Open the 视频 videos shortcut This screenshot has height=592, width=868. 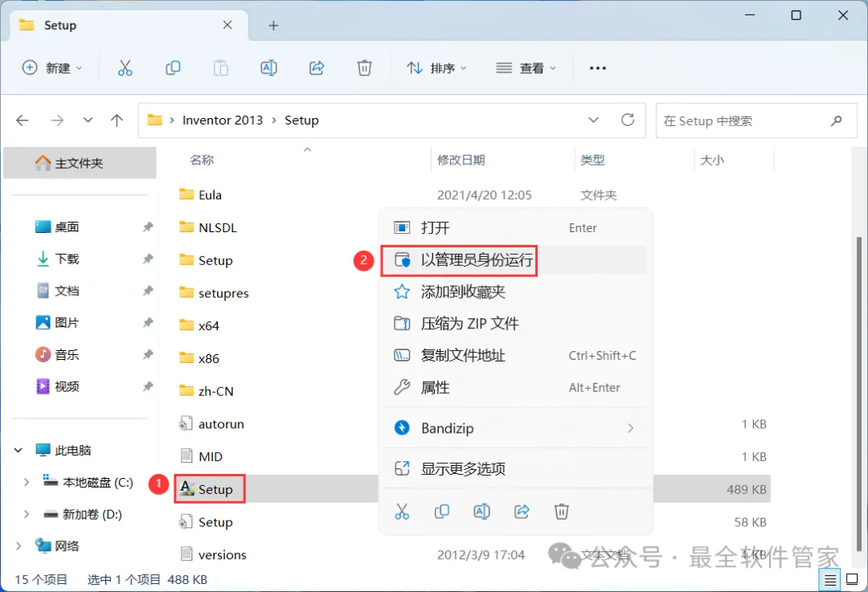point(67,386)
